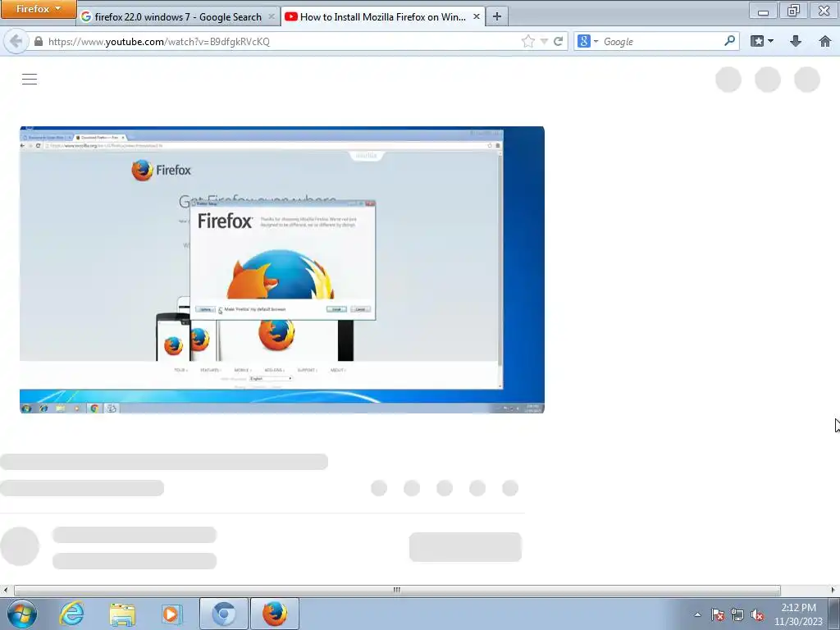Launch Internet Explorer from the taskbar

[x=72, y=614]
